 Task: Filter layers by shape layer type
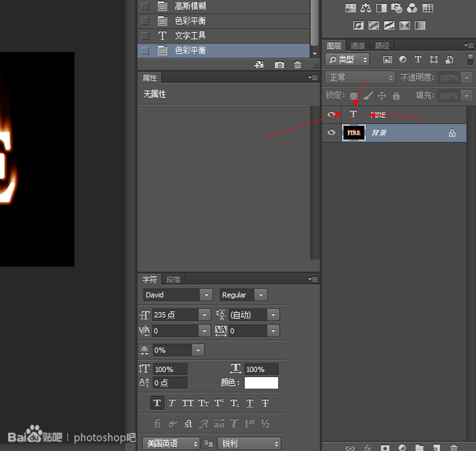point(434,60)
